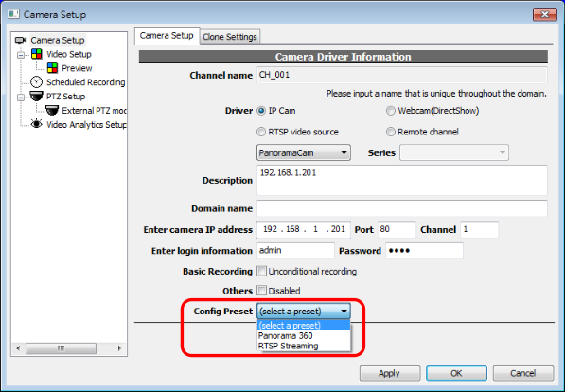Switch to the Clone Settings tab
The width and height of the screenshot is (565, 392).
230,37
